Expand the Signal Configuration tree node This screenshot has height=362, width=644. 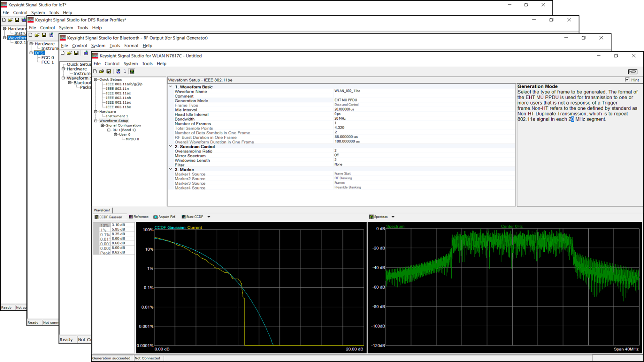(102, 125)
